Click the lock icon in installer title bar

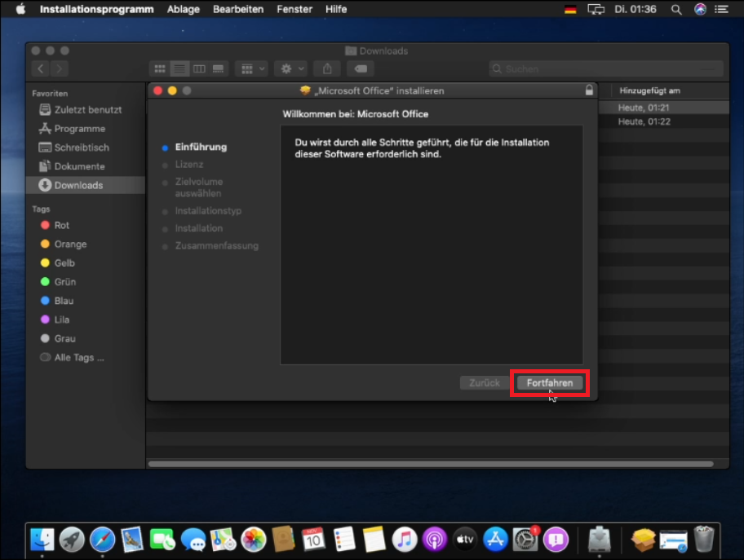point(589,90)
